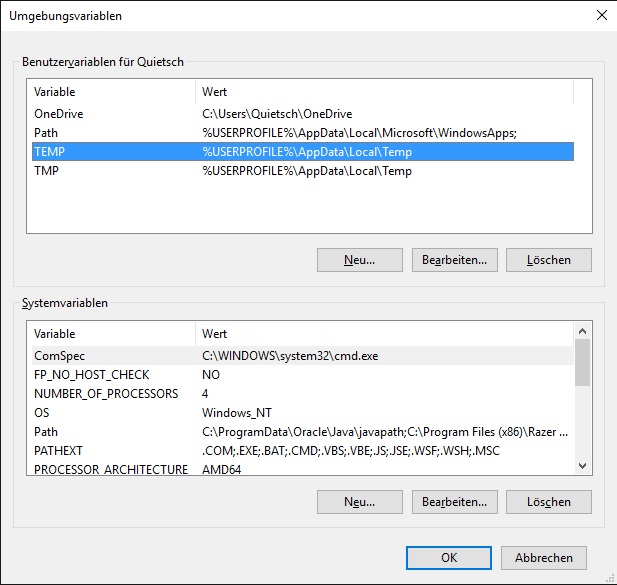
Task: Select system Path variable with javapath
Action: (303, 432)
